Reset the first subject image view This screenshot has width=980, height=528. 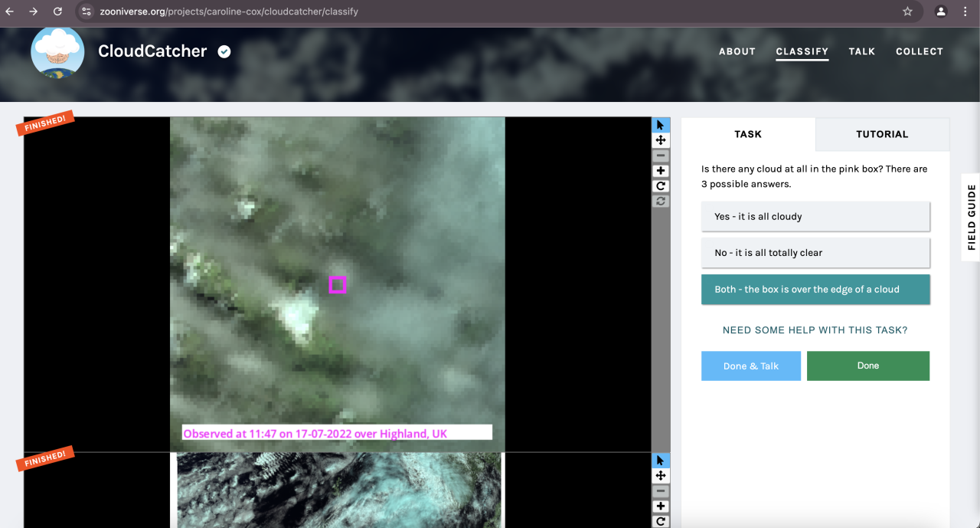pyautogui.click(x=661, y=202)
